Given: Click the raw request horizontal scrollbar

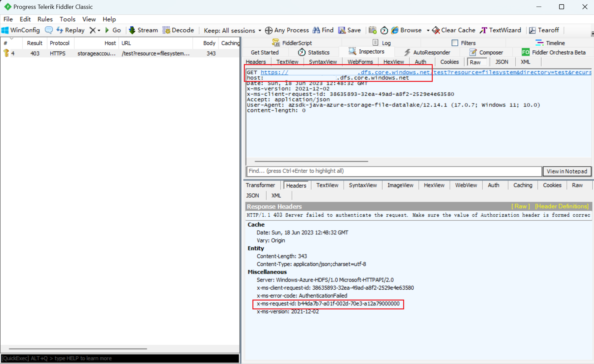Looking at the screenshot, I should [311, 161].
